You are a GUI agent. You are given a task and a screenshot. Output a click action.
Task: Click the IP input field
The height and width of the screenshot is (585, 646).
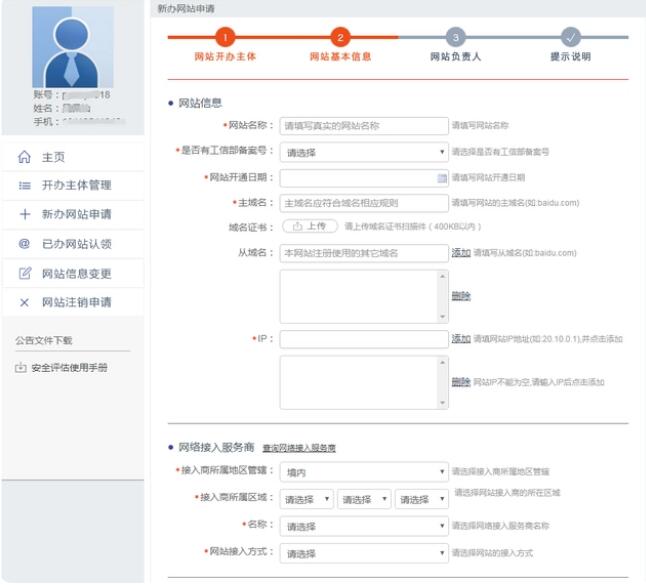coord(364,339)
